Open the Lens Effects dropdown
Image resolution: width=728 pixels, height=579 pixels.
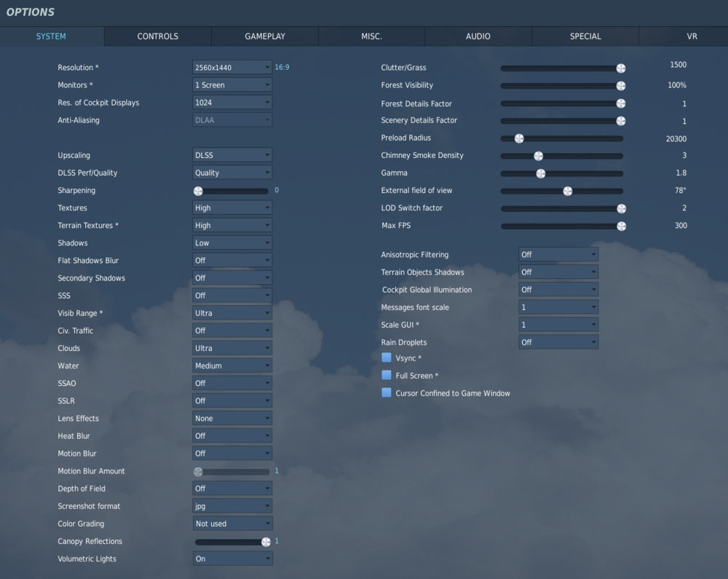pos(232,418)
